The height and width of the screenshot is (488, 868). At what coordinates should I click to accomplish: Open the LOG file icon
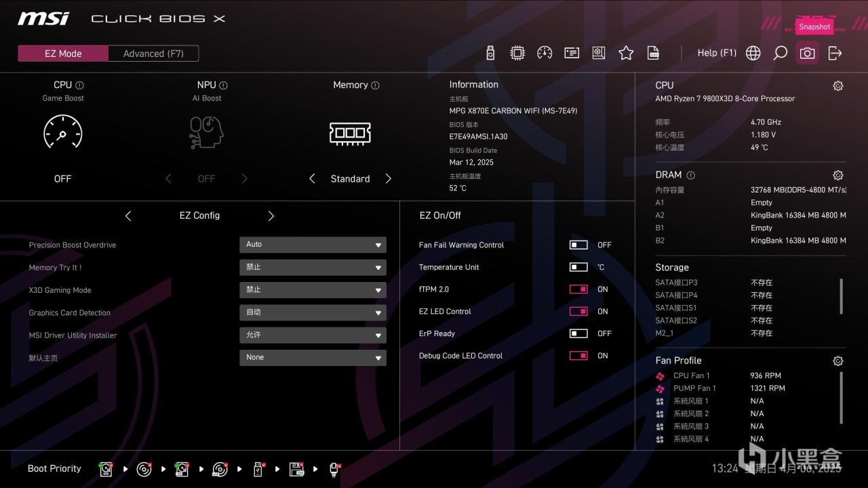(x=653, y=53)
